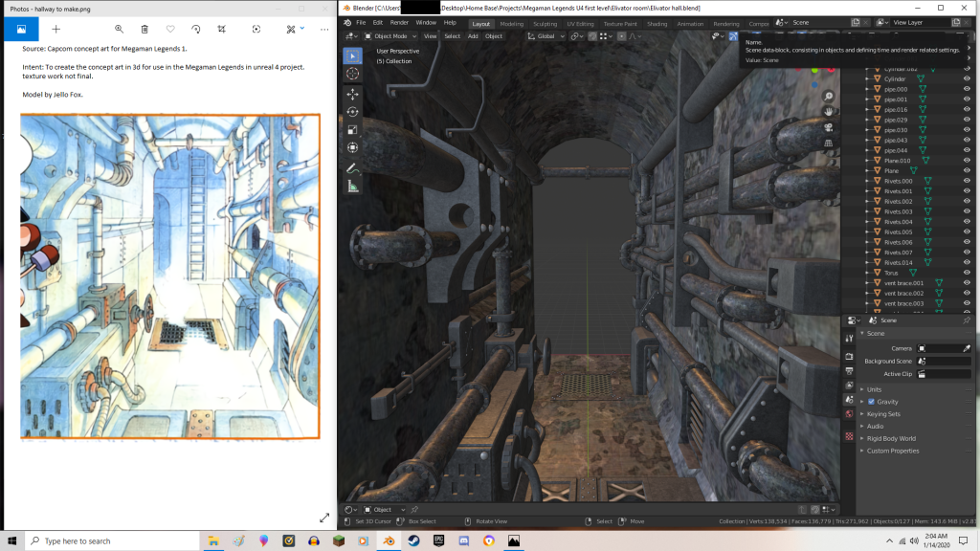Choose the Rotate tool in Blender toolbar
This screenshot has width=980, height=551.
(352, 112)
